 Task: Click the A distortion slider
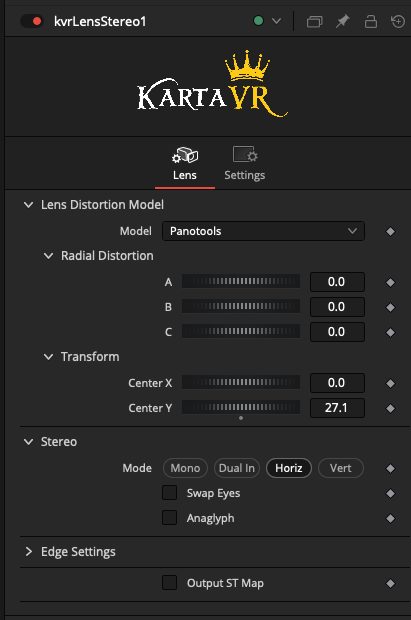pos(241,282)
